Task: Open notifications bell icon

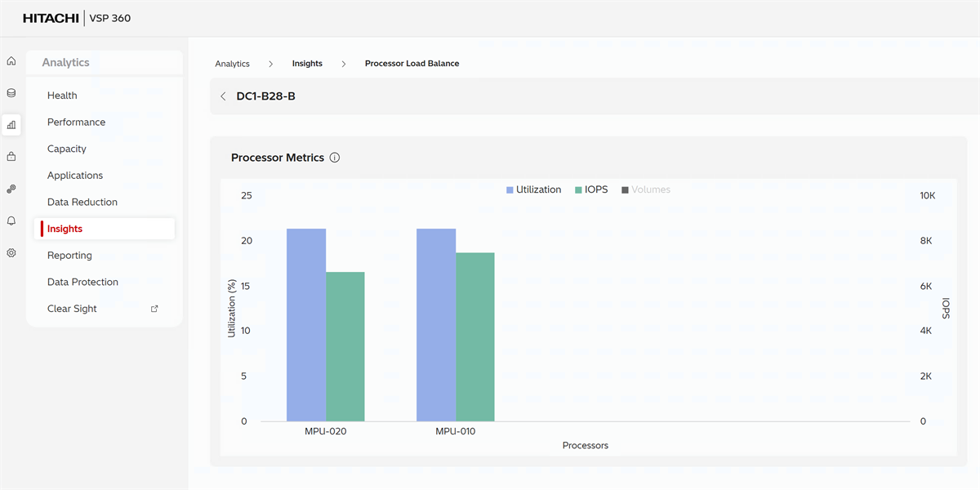Action: pyautogui.click(x=11, y=220)
